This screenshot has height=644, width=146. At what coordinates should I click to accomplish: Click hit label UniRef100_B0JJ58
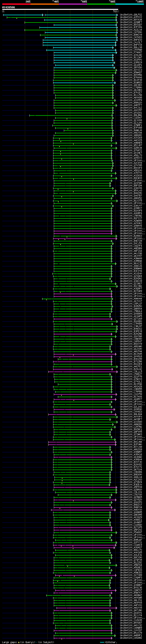[131, 95]
